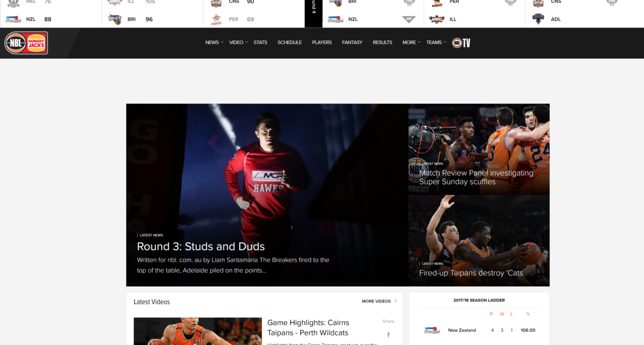
Task: Click Wildcats logo in PER versus ILL game
Action: pos(437,3)
